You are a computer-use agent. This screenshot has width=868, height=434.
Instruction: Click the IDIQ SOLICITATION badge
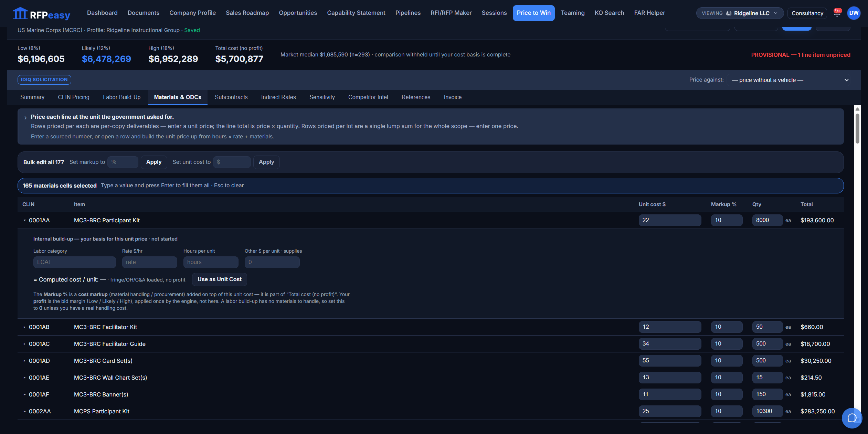point(44,80)
